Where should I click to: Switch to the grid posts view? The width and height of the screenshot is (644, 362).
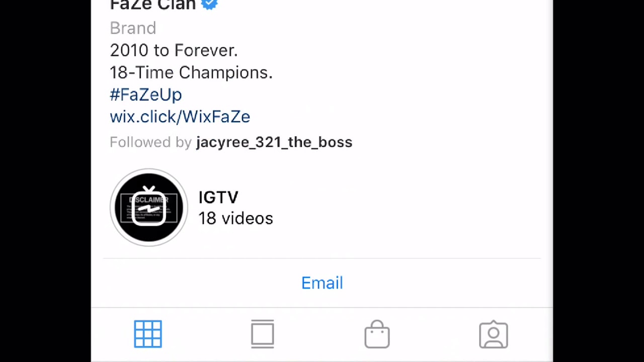(148, 334)
